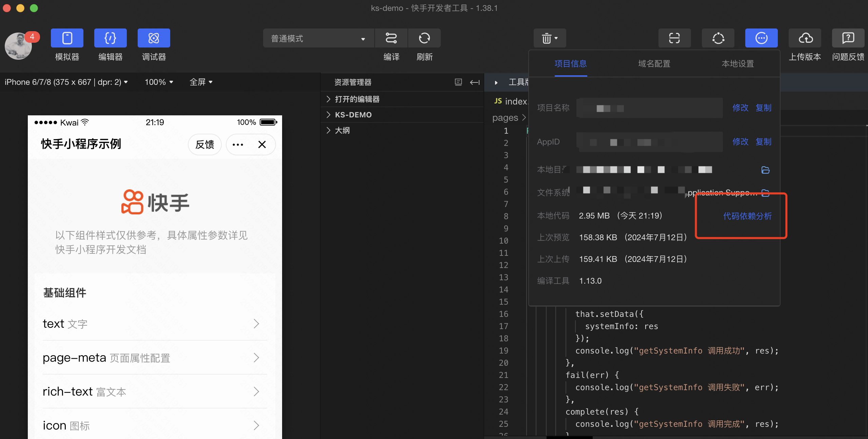
Task: Click the 本地代码 2.95 MB value
Action: (620, 216)
